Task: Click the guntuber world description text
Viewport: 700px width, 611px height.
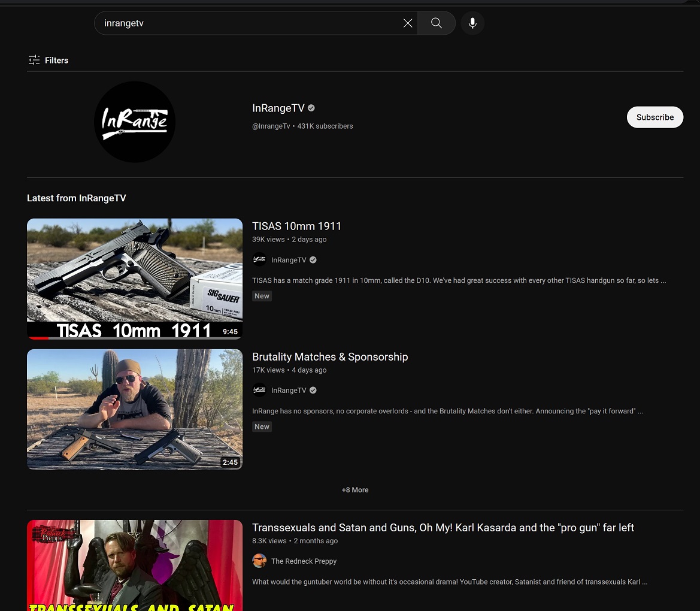Action: [x=450, y=582]
